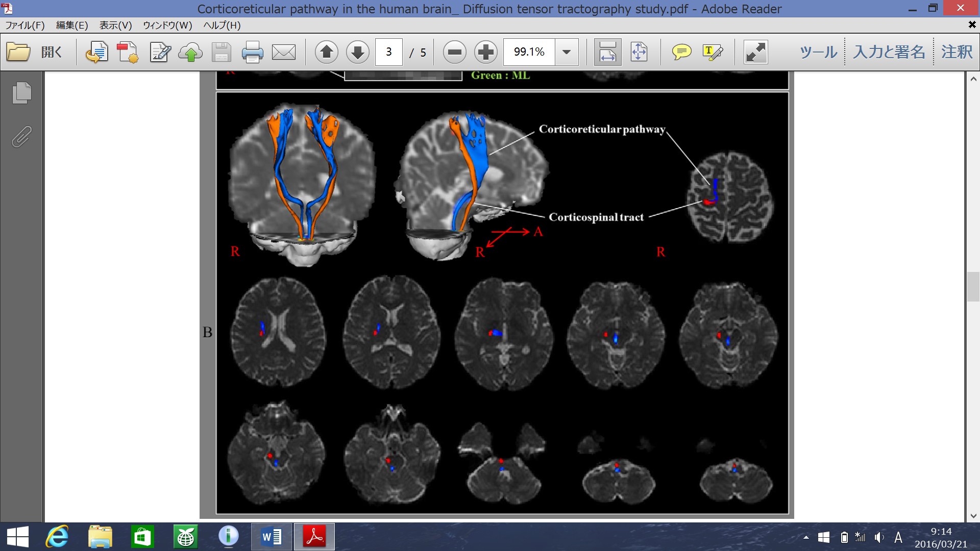Click the Corticospinal tract label

pos(596,217)
